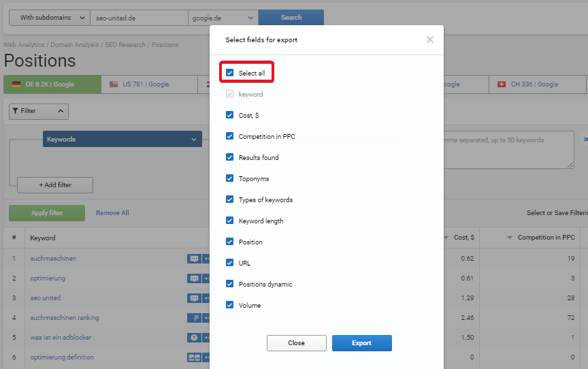This screenshot has width=588, height=369.
Task: Close the export dialog with the X icon
Action: pos(429,39)
